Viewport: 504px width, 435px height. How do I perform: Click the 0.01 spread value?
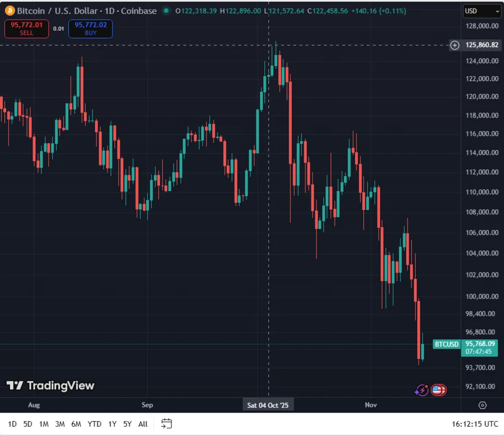(58, 29)
